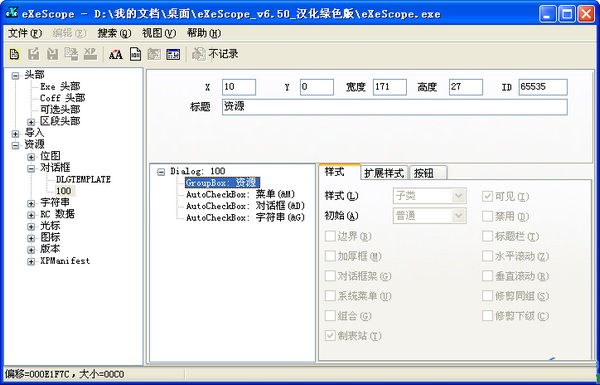Expand the 字符串 tree node
Image resolution: width=600 pixels, height=385 pixels.
coord(31,203)
